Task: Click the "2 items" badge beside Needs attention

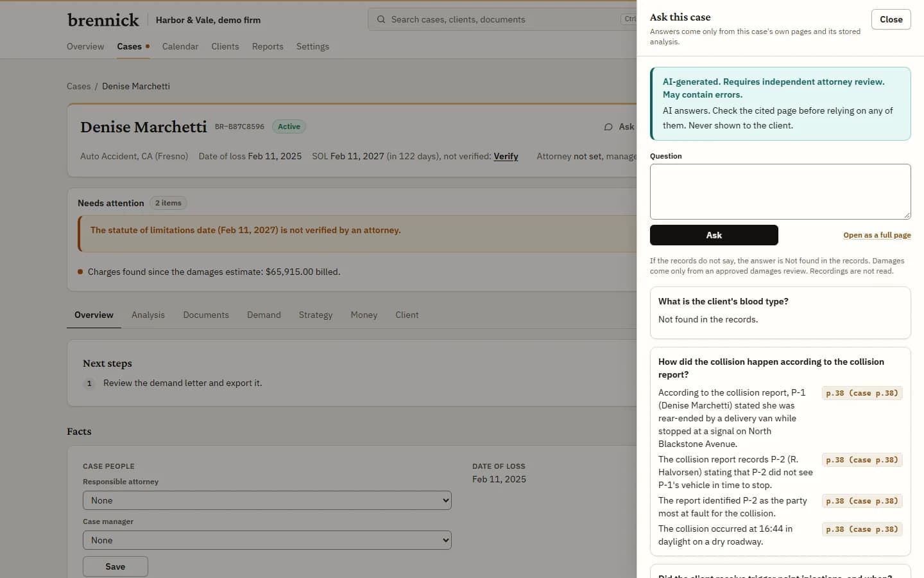Action: pos(168,203)
